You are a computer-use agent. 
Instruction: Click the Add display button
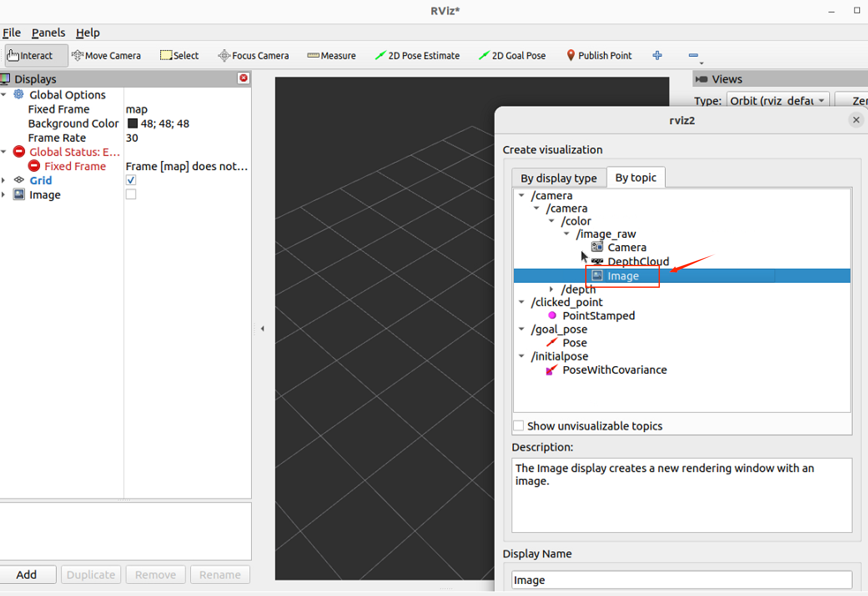tap(27, 574)
